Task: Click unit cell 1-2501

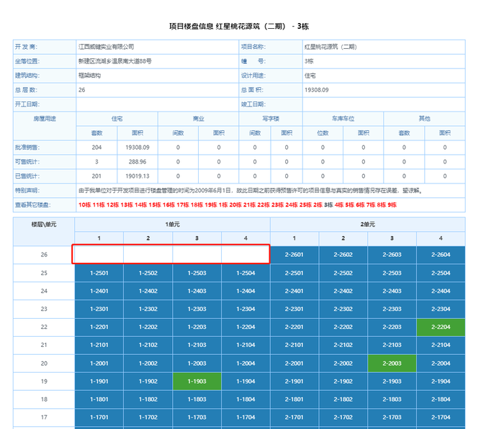Action: [x=99, y=273]
